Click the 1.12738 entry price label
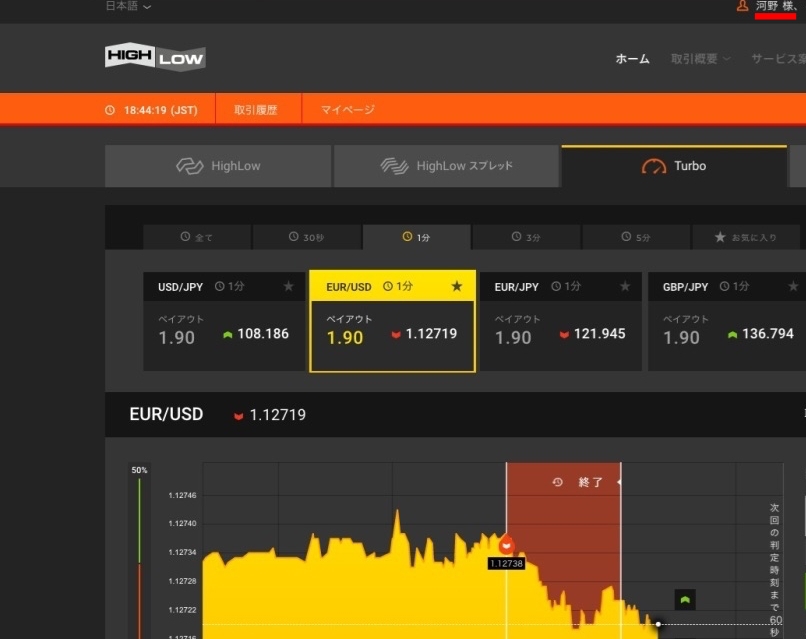The image size is (806, 639). [x=506, y=563]
